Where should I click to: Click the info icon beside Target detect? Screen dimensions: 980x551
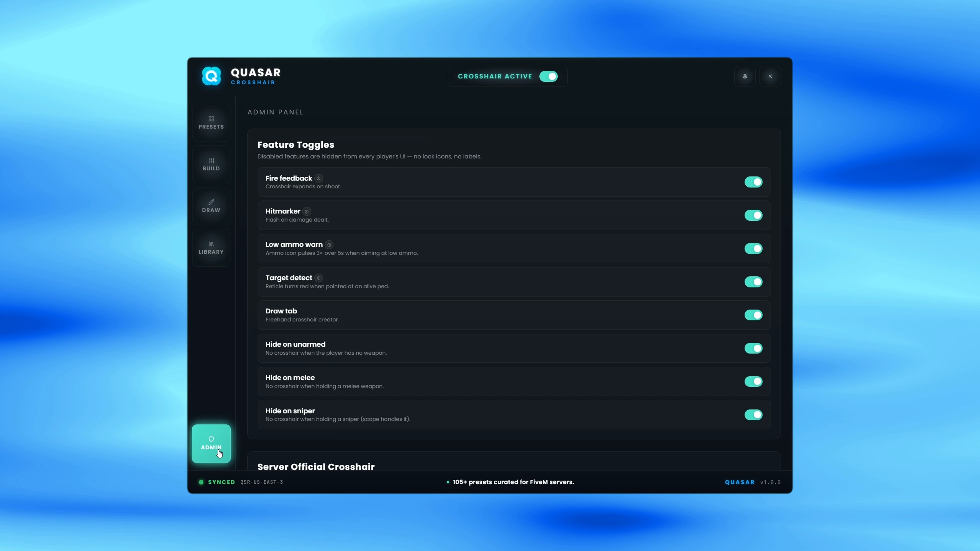[319, 278]
